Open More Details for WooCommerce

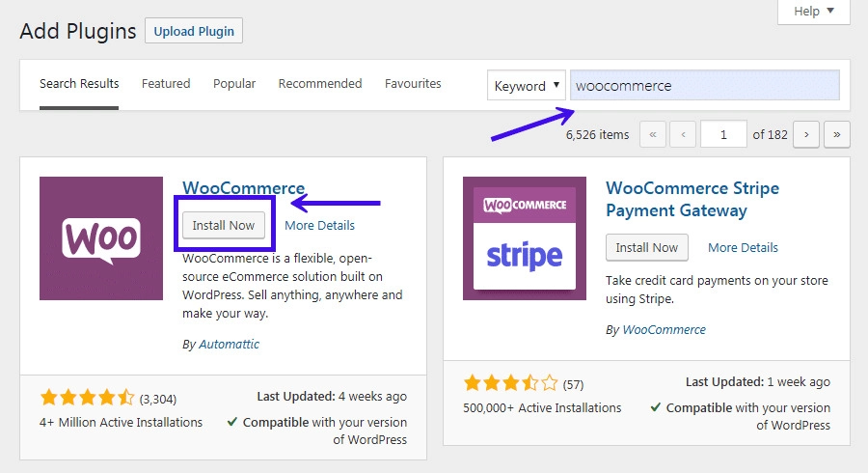(319, 225)
